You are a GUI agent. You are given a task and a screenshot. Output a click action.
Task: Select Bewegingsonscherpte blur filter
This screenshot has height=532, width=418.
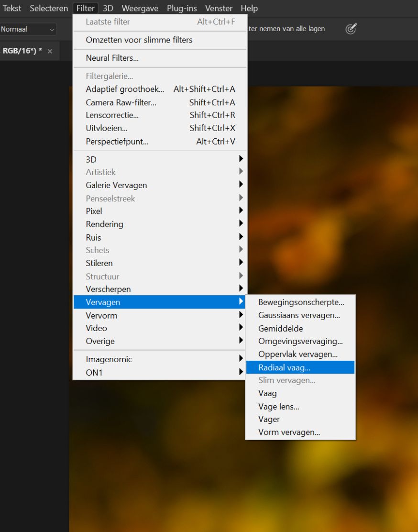[x=301, y=302]
